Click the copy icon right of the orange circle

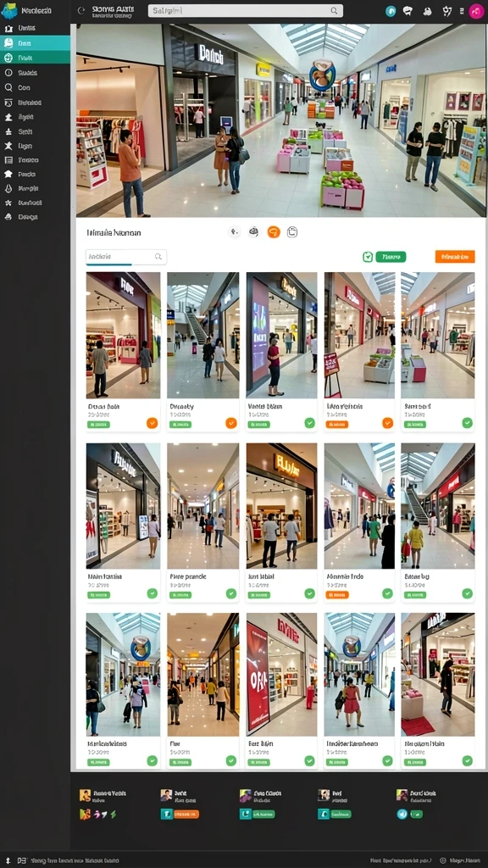coord(292,232)
